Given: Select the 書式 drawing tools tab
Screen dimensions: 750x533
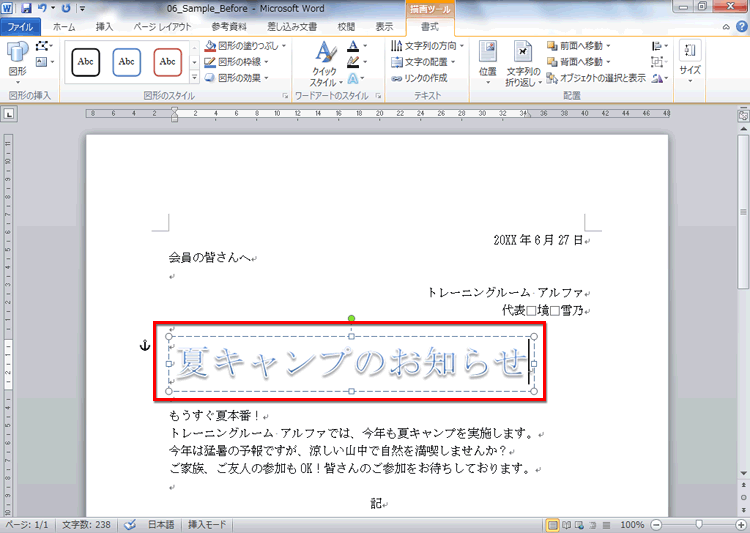Looking at the screenshot, I should (430, 27).
